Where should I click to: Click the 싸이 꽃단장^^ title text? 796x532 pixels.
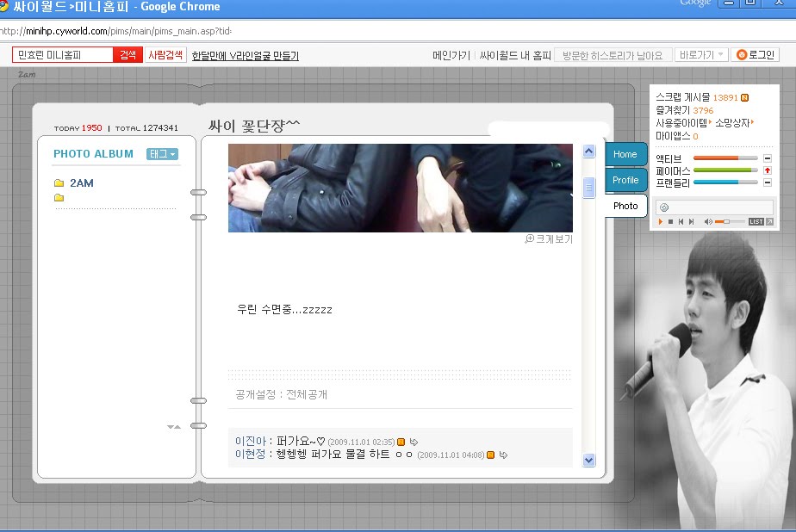point(254,126)
